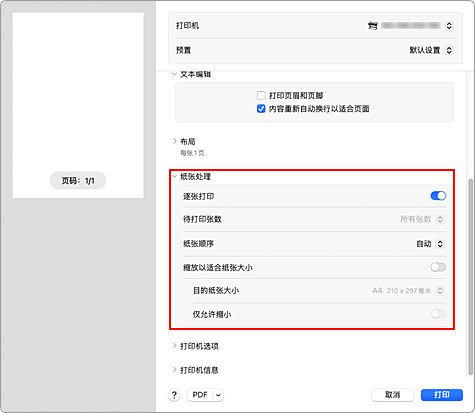Open the 打印机 selection dropdown
The height and width of the screenshot is (413, 475).
pyautogui.click(x=449, y=26)
